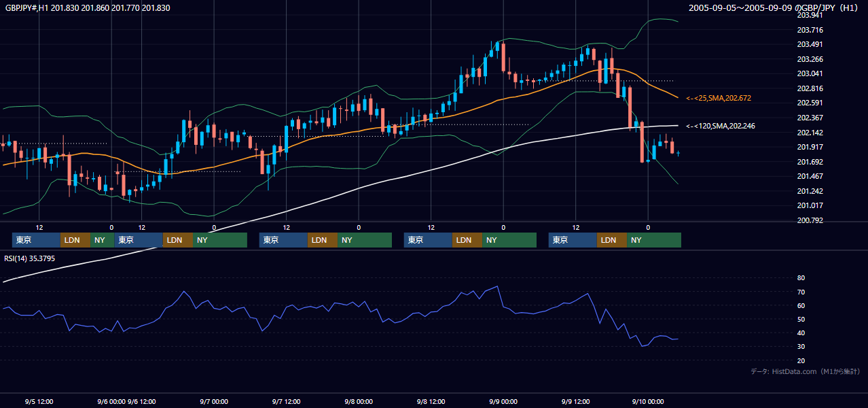
Task: Select price axis value 201.692
Action: 810,162
